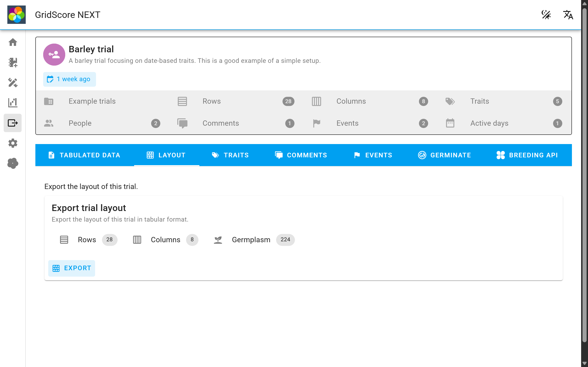Viewport: 588px width, 367px height.
Task: Open the Germinate tab
Action: coord(444,155)
